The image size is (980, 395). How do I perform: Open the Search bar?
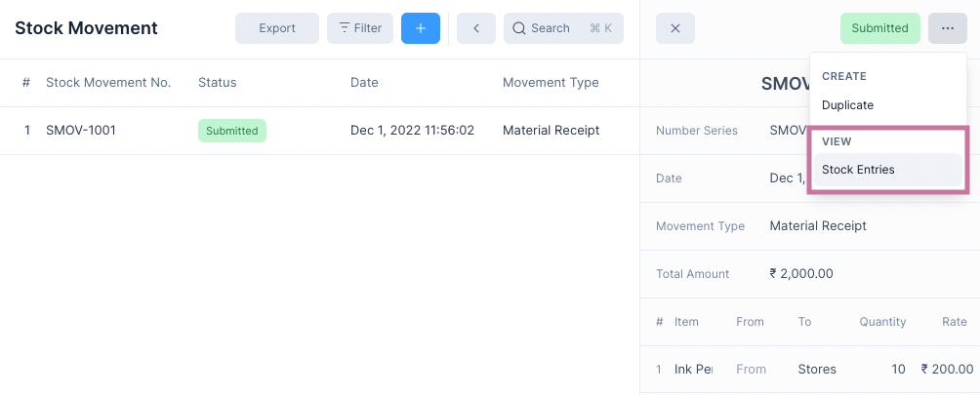click(x=563, y=28)
